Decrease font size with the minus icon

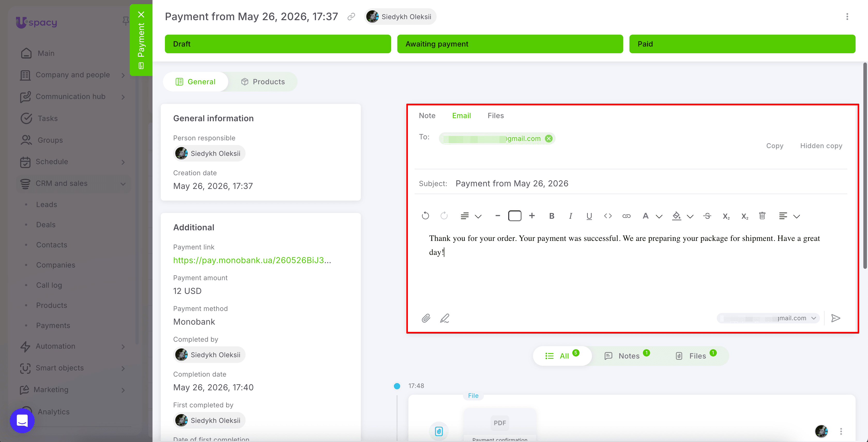(498, 216)
